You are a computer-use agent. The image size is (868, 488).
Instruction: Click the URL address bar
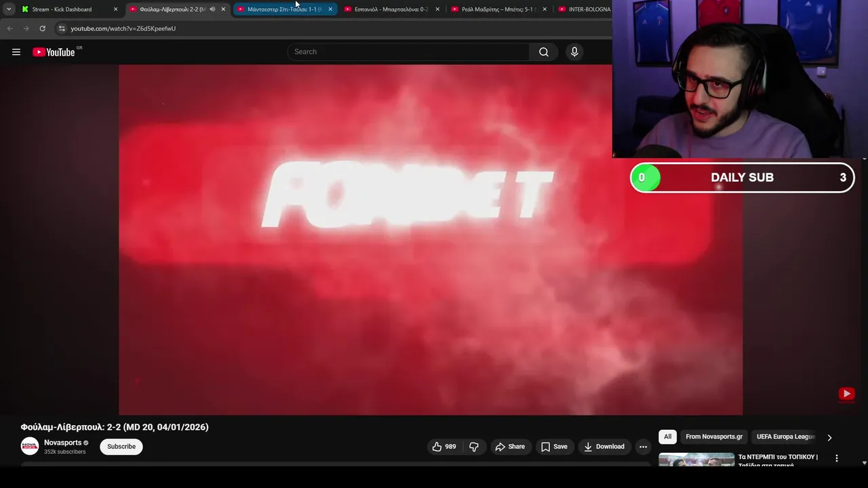click(332, 28)
